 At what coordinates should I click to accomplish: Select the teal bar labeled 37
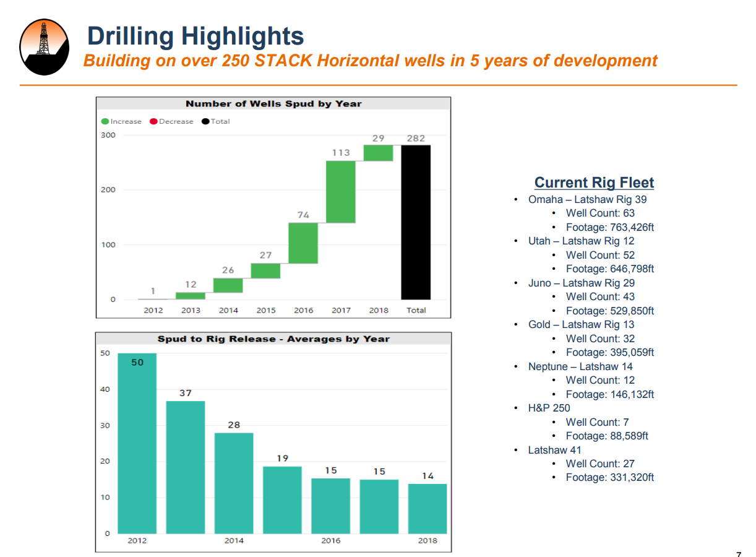[186, 467]
